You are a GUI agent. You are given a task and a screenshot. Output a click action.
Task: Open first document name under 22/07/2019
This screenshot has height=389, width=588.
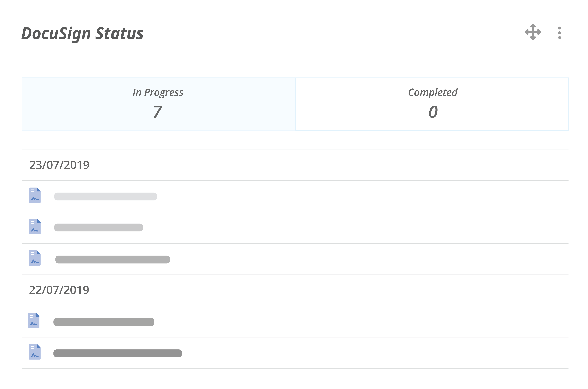tap(104, 322)
